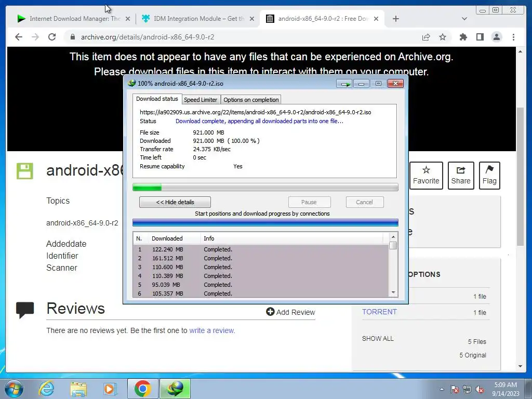Click the page scrollbar down arrow

520,366
